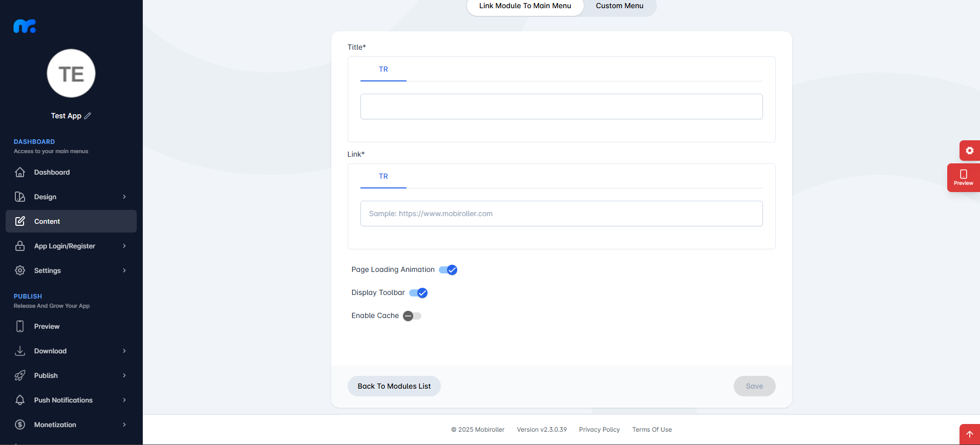Expand the Publish submenu chevron

coord(124,375)
